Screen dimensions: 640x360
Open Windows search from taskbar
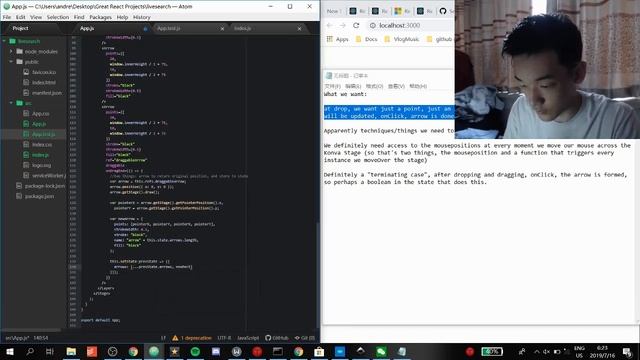tap(30, 351)
